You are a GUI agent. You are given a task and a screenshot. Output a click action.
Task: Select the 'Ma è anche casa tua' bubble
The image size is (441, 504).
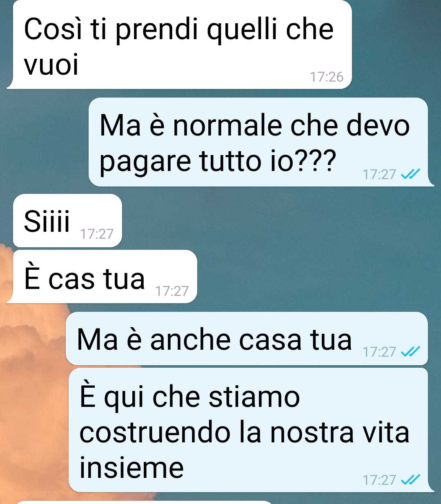[x=247, y=338]
